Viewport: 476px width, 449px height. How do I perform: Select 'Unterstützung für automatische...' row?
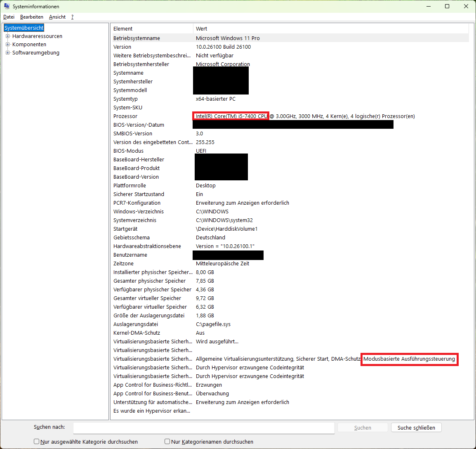[x=290, y=402]
